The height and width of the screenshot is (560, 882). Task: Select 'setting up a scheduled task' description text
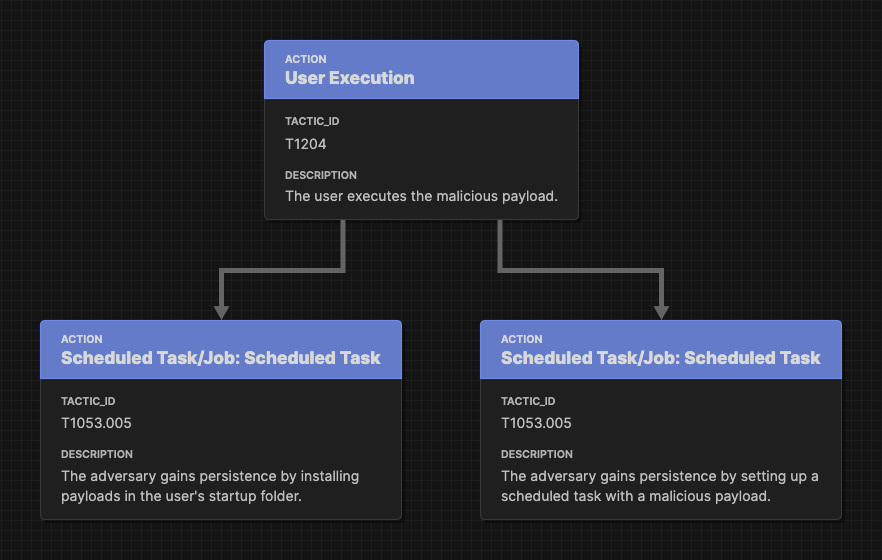tap(660, 486)
